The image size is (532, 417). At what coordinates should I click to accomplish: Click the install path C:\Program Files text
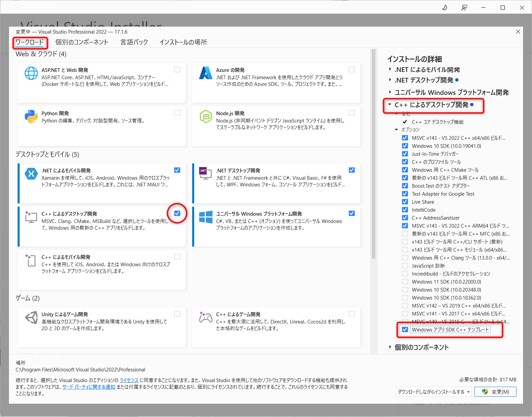(80, 369)
